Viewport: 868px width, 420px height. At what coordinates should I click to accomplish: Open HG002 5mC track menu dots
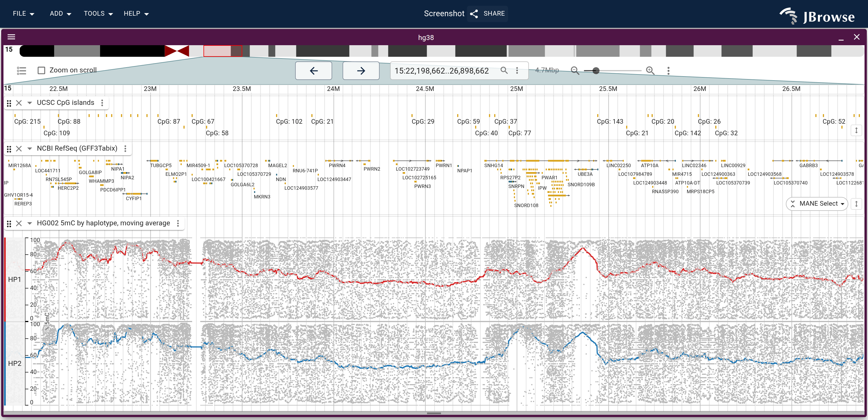(178, 223)
